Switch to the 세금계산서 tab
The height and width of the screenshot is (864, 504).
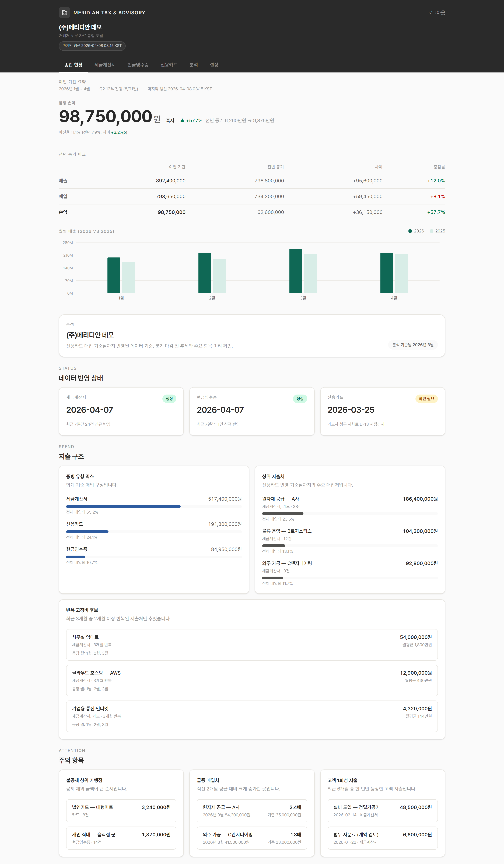[105, 65]
